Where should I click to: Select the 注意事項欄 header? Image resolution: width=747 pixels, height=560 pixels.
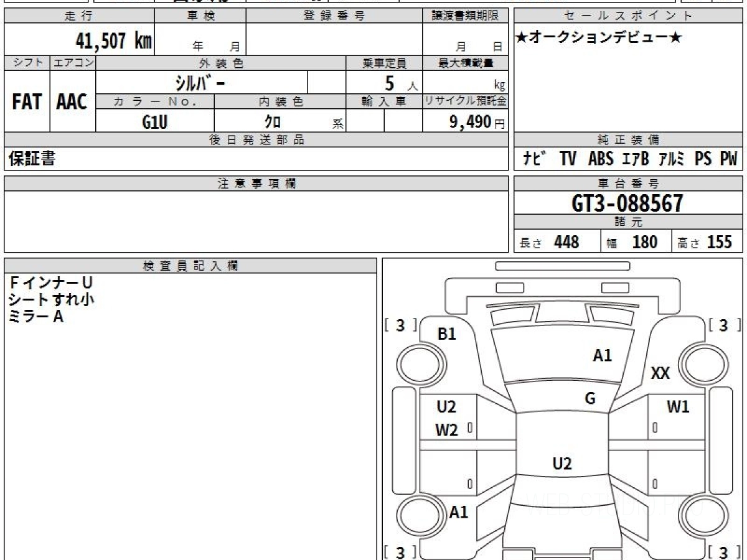(x=256, y=184)
